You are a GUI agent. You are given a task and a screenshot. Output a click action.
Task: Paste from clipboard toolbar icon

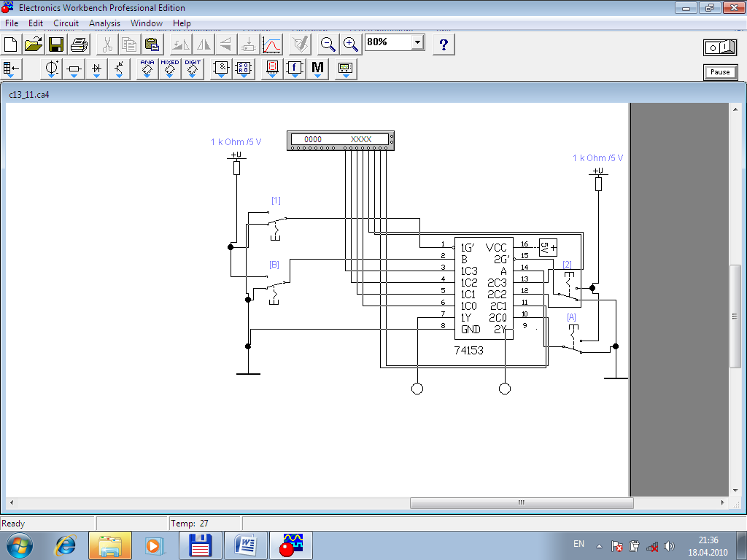(152, 44)
